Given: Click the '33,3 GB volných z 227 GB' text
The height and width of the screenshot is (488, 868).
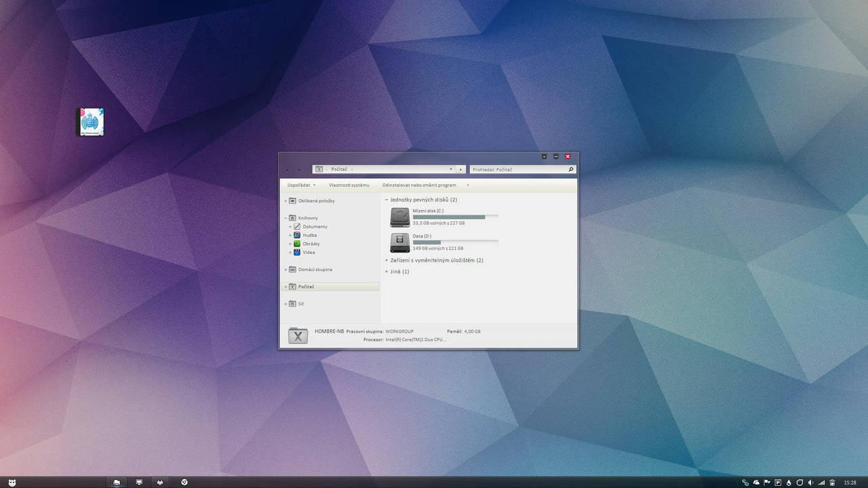Looking at the screenshot, I should (439, 223).
